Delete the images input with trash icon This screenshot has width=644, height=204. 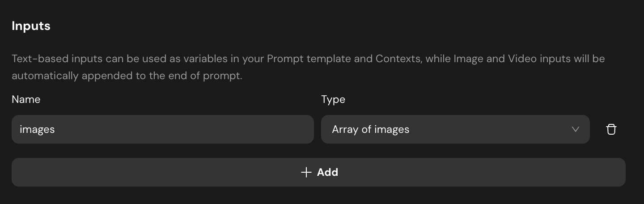(x=611, y=129)
